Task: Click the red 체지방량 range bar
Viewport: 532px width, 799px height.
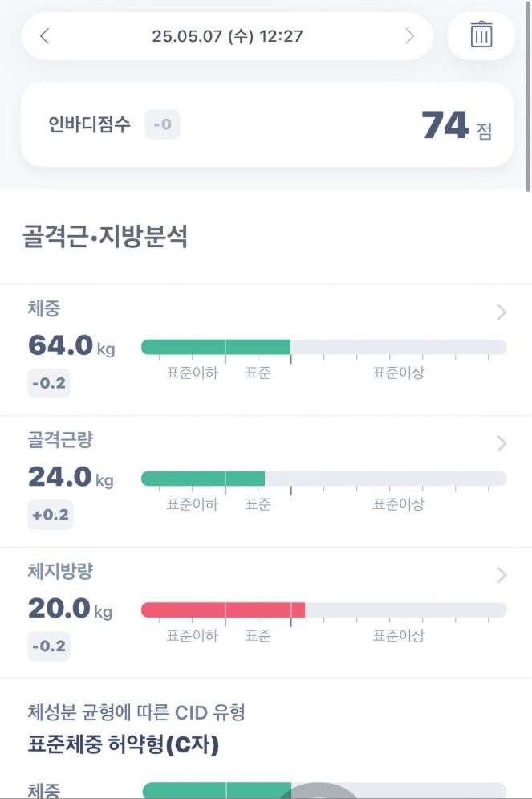Action: pyautogui.click(x=223, y=610)
